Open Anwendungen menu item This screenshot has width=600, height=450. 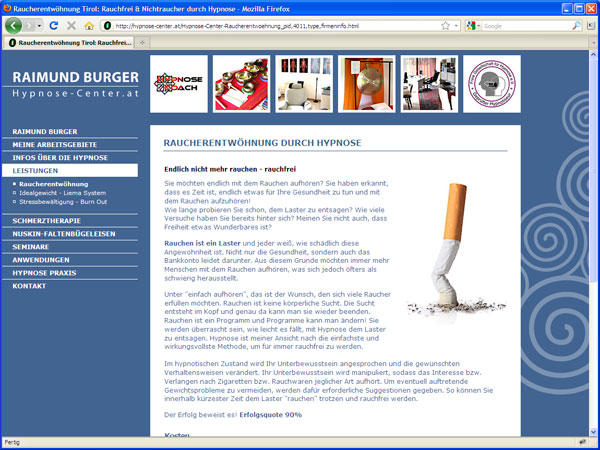41,260
